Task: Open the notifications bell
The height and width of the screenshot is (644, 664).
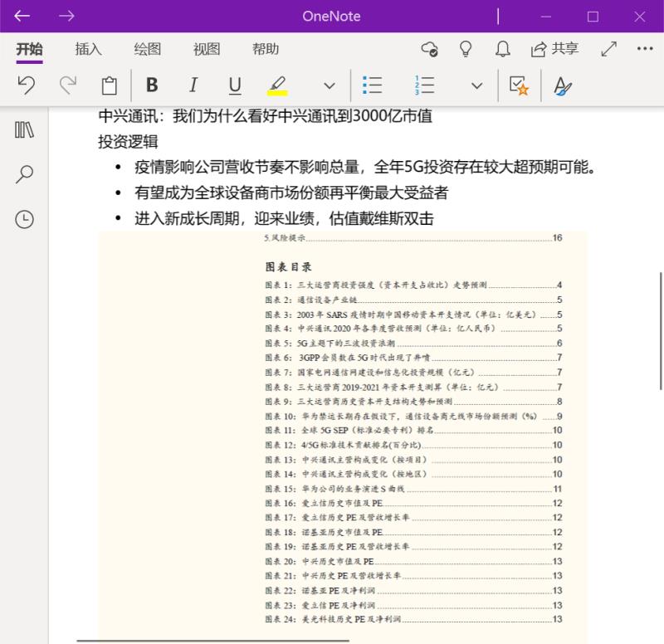Action: pyautogui.click(x=502, y=49)
